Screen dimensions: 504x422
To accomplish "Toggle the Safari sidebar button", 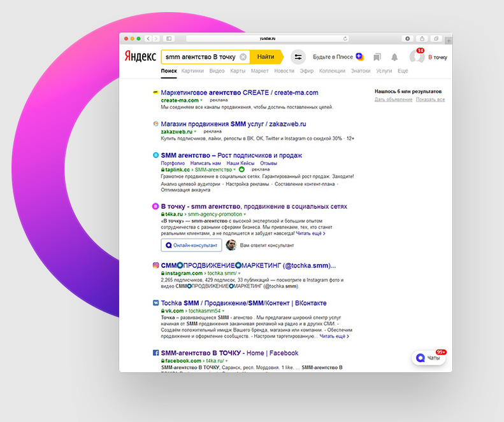I will (x=169, y=39).
